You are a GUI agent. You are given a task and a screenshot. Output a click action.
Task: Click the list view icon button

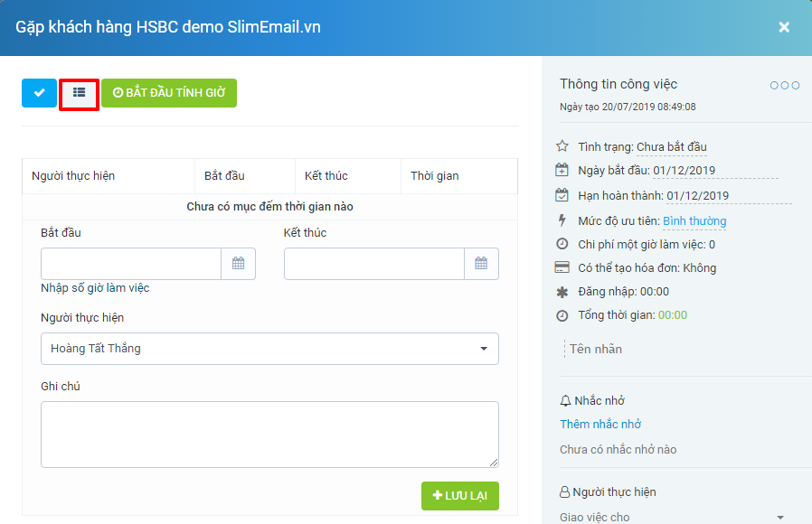pos(79,93)
